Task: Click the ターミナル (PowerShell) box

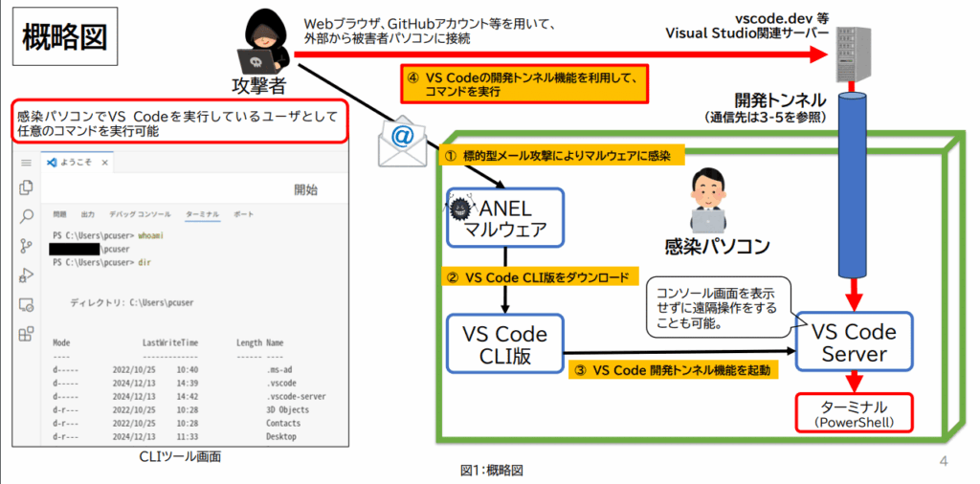Action: [854, 412]
